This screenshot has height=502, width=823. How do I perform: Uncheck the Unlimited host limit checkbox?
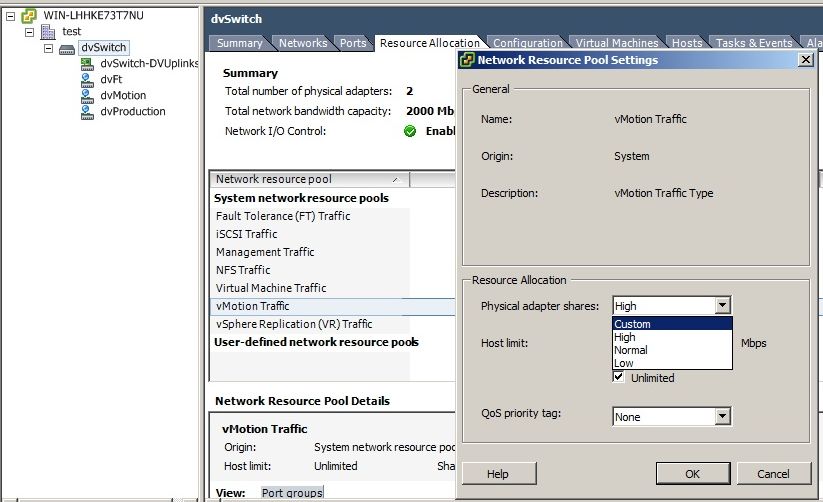pos(618,377)
